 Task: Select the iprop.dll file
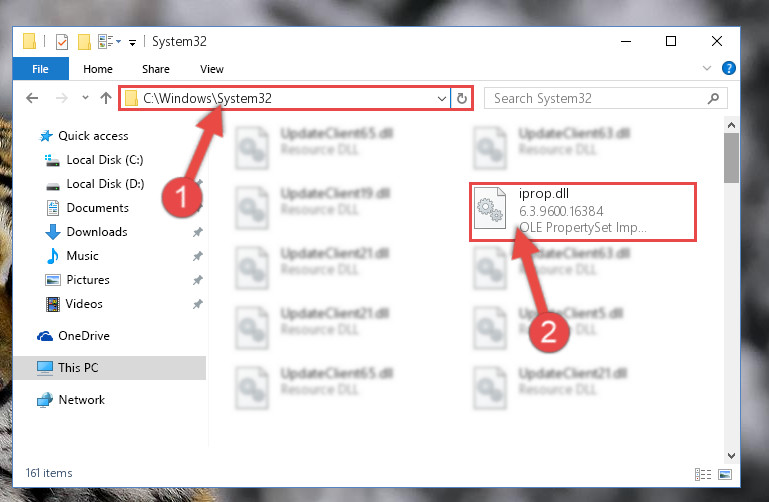[583, 211]
